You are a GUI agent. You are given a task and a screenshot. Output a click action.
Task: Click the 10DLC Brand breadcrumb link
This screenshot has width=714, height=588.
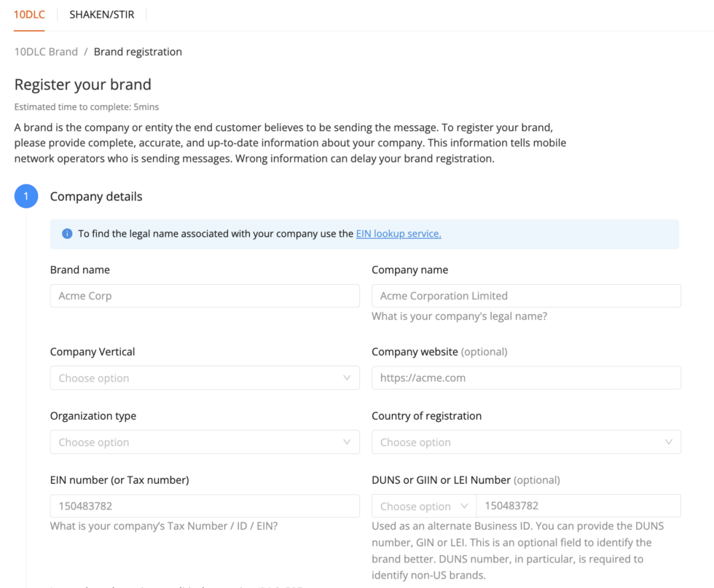coord(46,51)
